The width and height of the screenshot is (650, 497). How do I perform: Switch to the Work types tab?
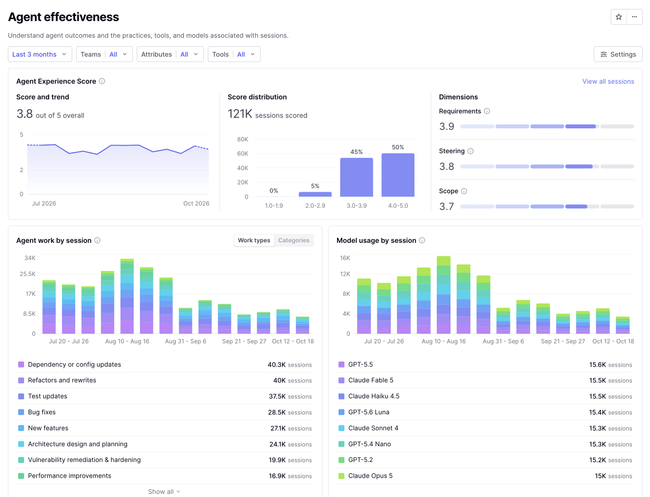click(x=254, y=240)
